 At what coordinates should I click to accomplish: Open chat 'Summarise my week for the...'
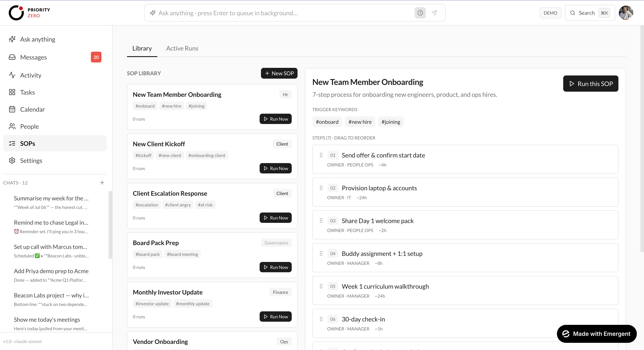(x=51, y=202)
